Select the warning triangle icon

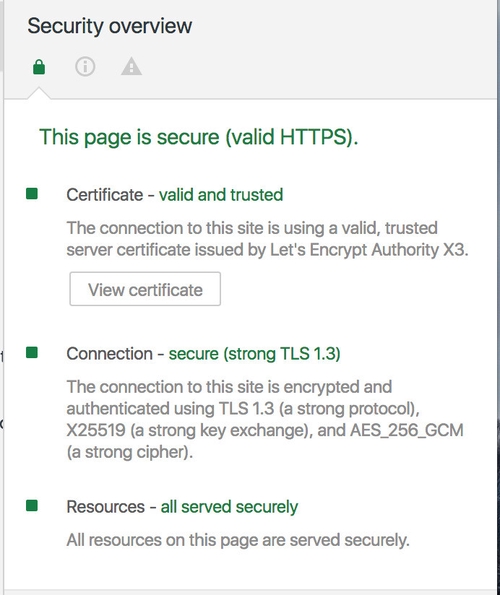131,66
